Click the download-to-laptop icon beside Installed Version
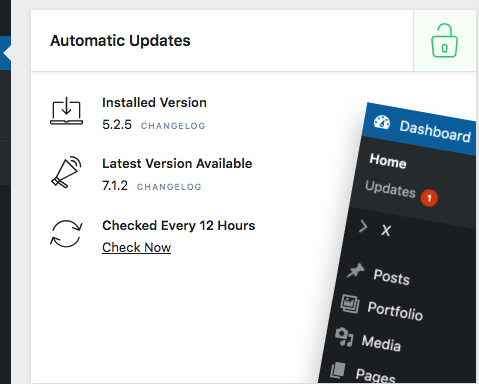 pyautogui.click(x=66, y=111)
